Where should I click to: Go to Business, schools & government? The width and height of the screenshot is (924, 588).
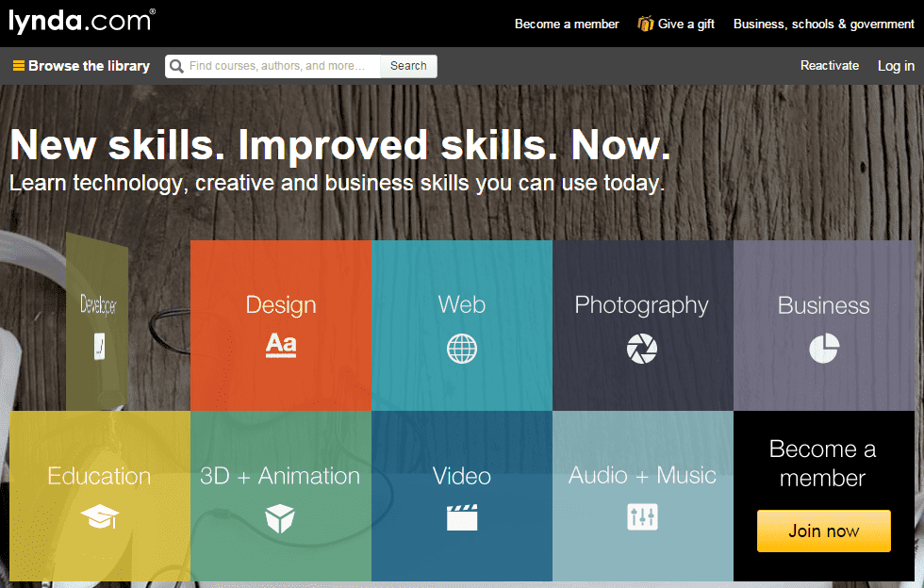coord(824,24)
